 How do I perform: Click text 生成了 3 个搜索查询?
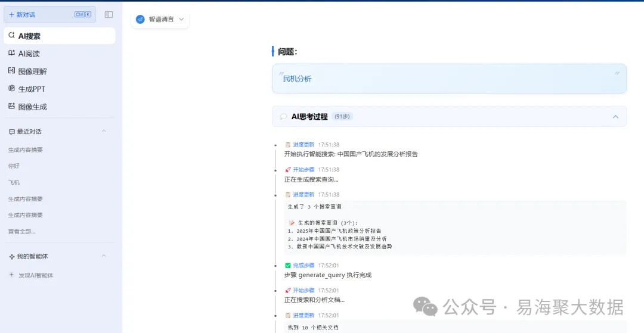(315, 207)
